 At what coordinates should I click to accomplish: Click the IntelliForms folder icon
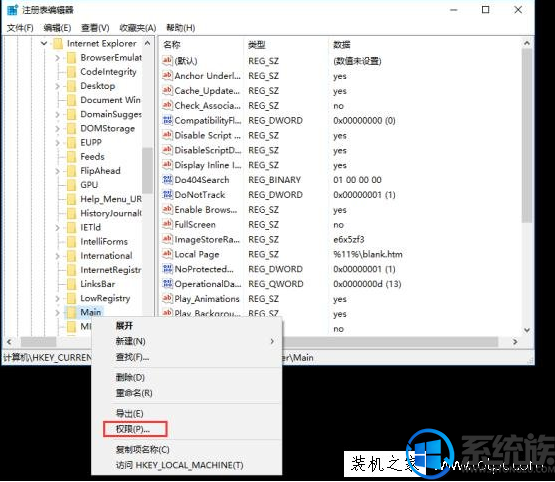pos(71,242)
